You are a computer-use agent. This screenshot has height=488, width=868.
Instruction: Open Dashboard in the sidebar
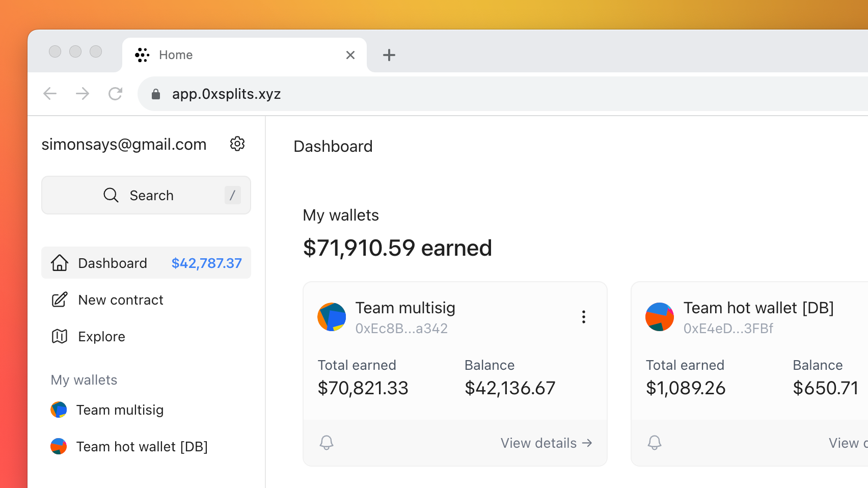146,263
